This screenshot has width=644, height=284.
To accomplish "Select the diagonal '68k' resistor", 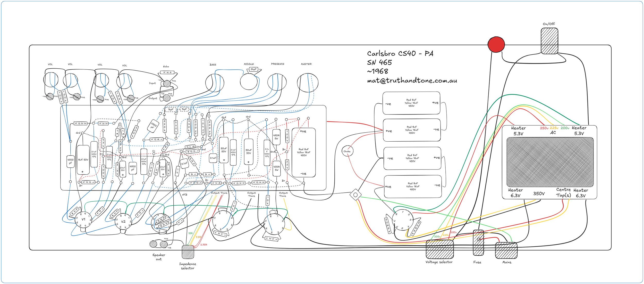I will pyautogui.click(x=165, y=147).
